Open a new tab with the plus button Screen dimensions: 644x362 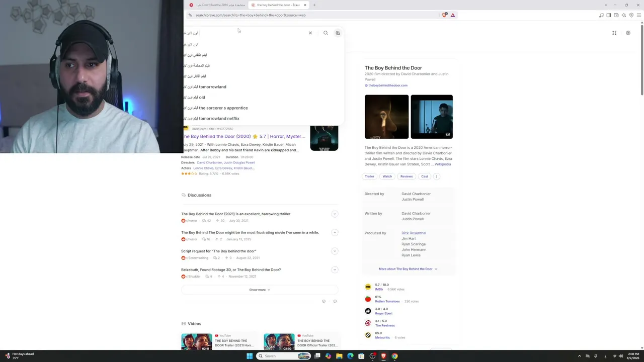[x=314, y=5]
